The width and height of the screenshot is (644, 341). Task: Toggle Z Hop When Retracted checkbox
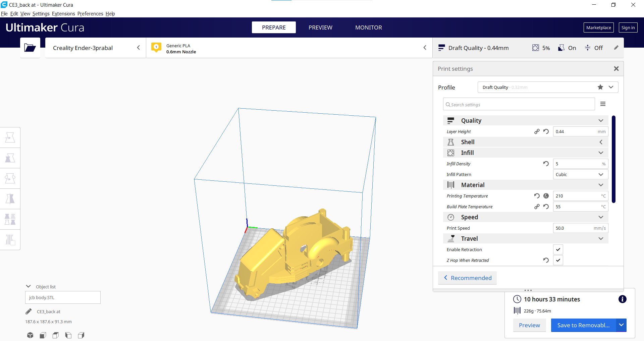click(x=558, y=260)
